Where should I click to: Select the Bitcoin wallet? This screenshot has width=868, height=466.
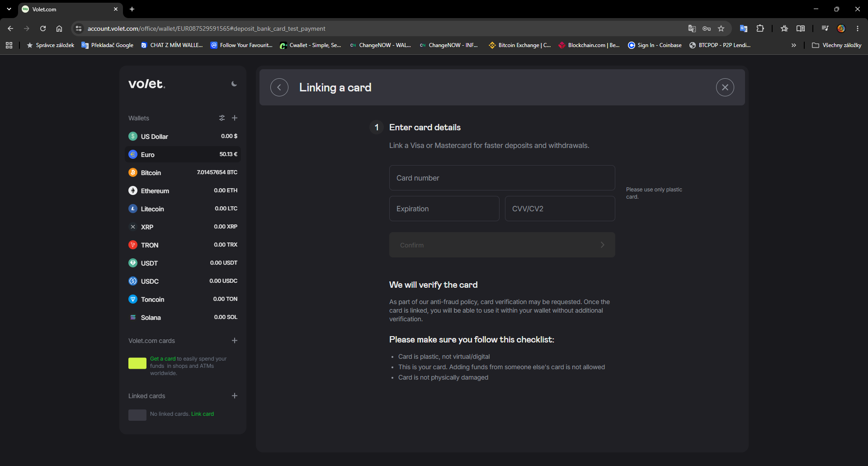183,172
